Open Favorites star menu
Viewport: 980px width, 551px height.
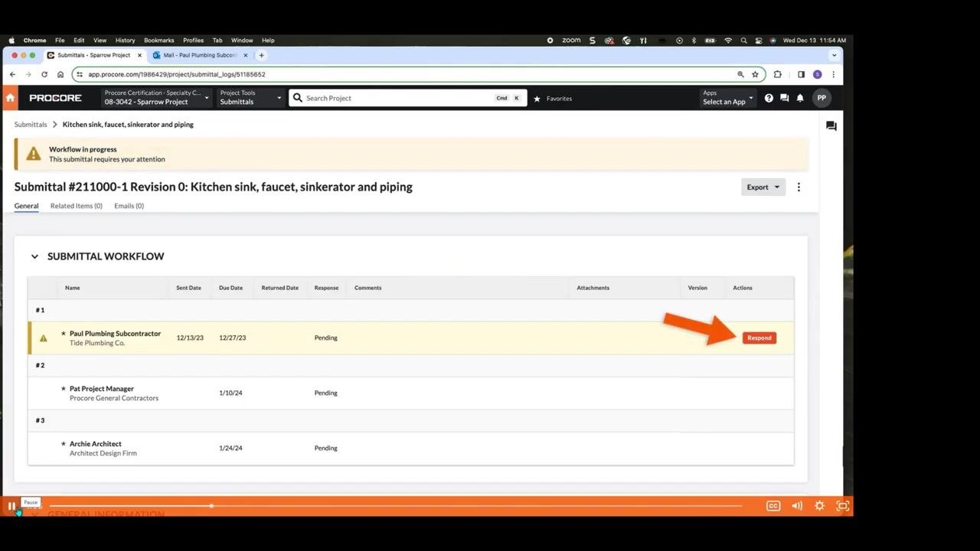click(x=553, y=98)
